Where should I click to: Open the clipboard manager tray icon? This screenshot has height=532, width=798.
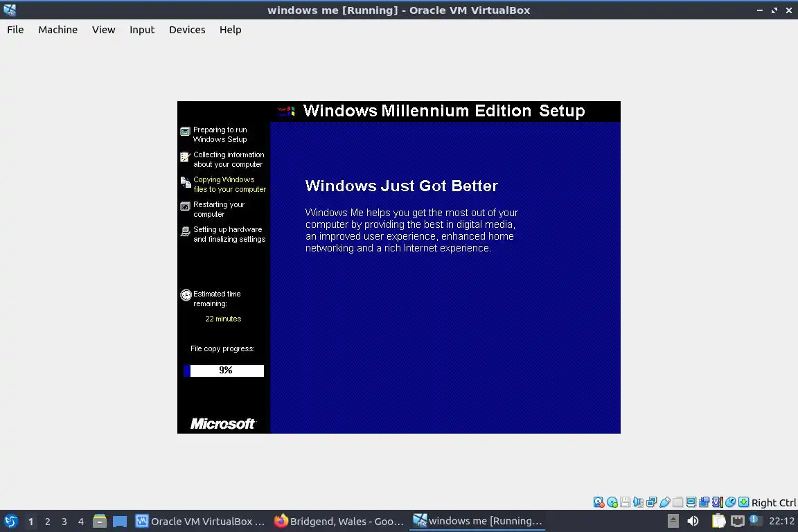pos(718,521)
